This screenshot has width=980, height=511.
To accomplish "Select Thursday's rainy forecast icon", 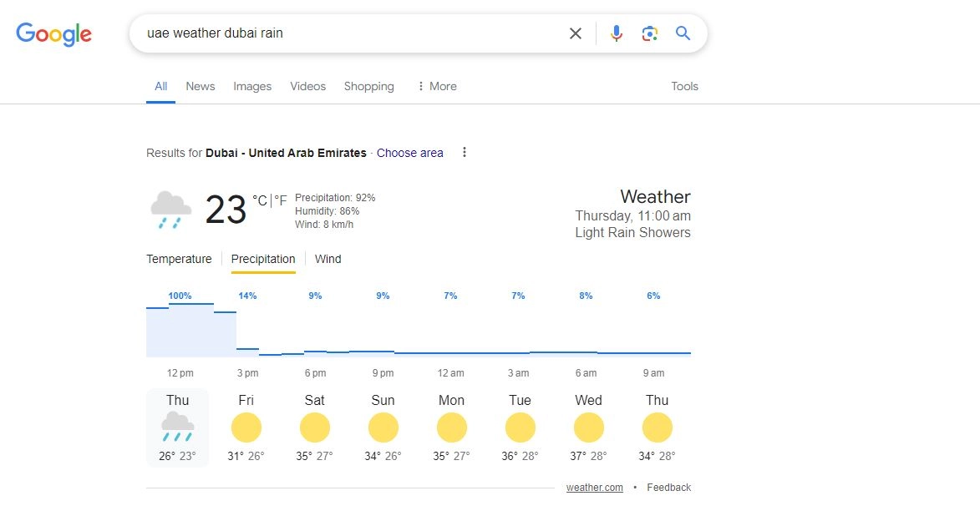I will click(x=177, y=426).
